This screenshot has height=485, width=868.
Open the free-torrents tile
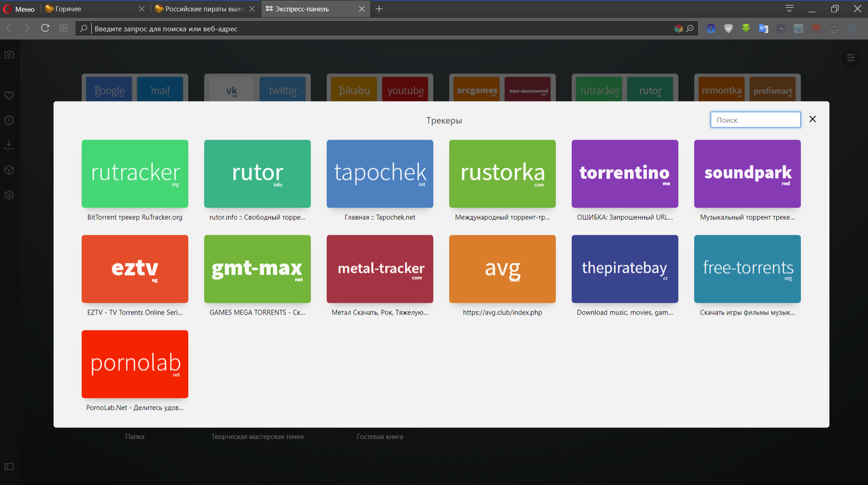(x=748, y=269)
